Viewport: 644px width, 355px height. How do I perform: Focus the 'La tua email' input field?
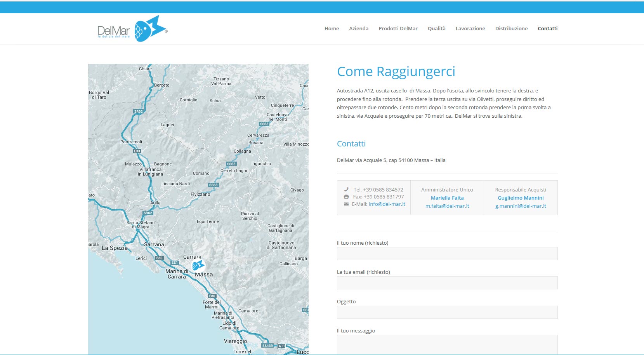447,283
